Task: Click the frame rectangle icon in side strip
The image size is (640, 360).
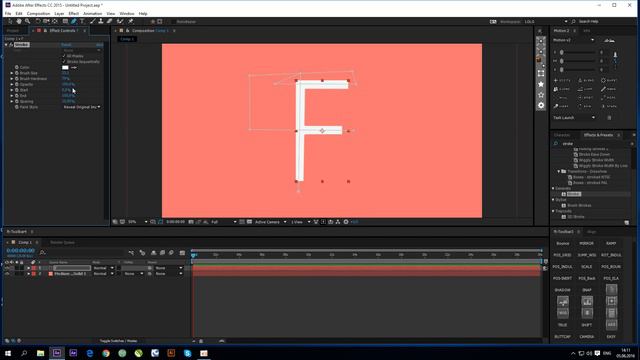Action: coord(541,73)
